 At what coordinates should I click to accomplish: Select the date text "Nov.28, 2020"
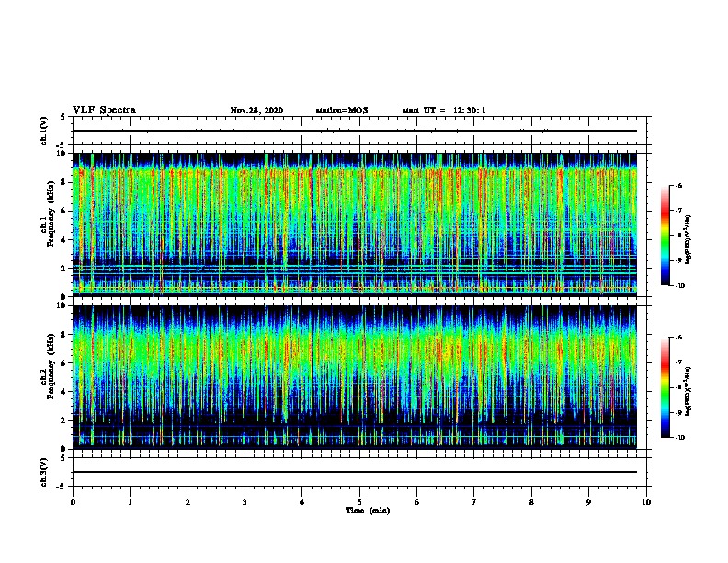pos(256,110)
